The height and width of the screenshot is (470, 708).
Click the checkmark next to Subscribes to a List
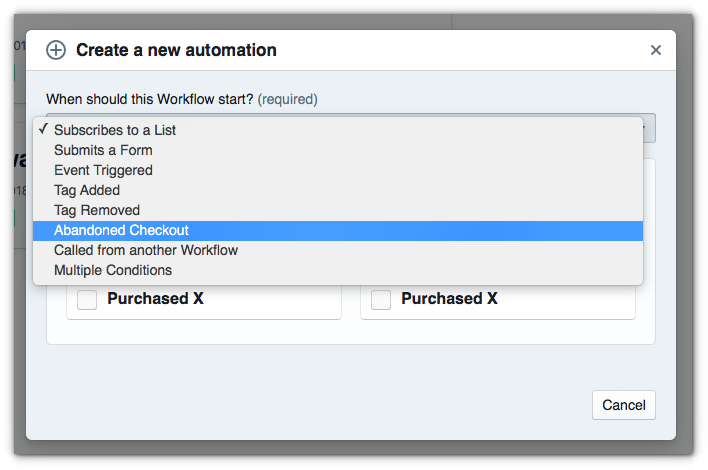click(x=43, y=130)
